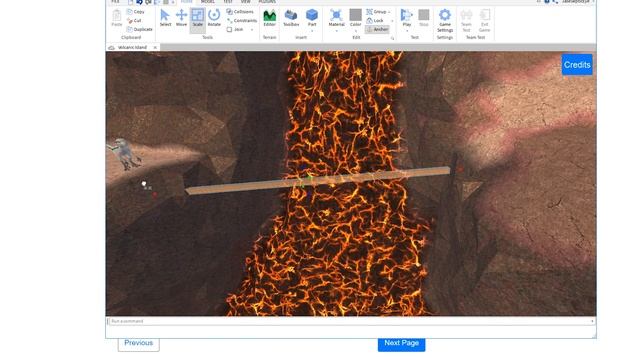This screenshot has width=640, height=360.
Task: Pick the Rotate tool
Action: click(214, 18)
